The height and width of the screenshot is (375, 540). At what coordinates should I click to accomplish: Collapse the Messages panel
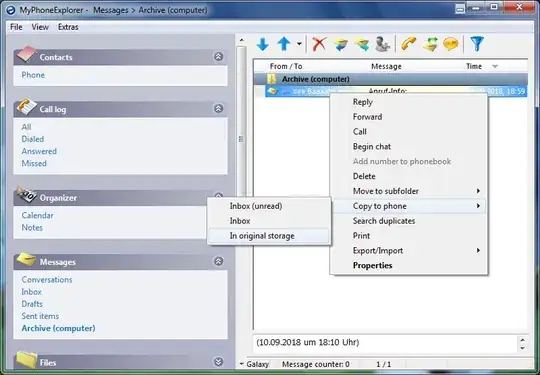(218, 261)
